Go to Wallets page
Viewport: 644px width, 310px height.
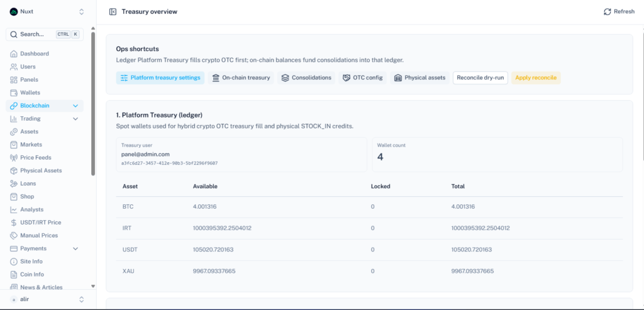pos(45,93)
